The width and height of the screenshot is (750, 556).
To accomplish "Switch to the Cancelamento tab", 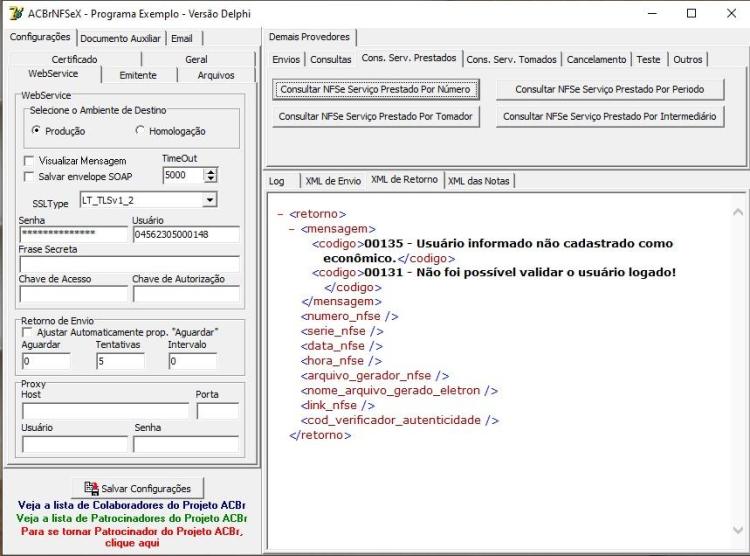I will tap(596, 59).
